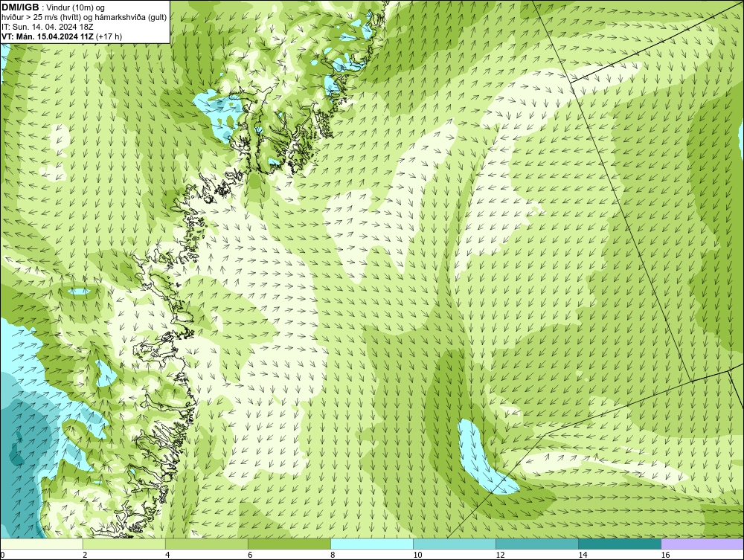
Task: Click the 6–8 m/s dark green legend swatch
Action: tap(289, 544)
